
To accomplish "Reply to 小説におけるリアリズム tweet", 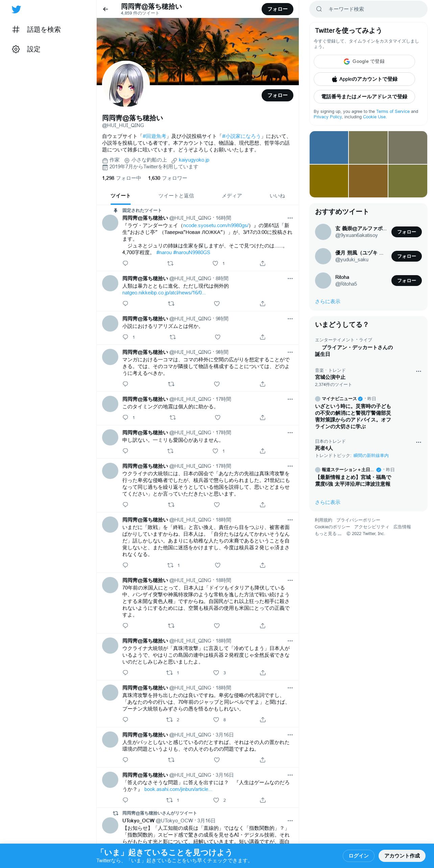I will click(125, 337).
